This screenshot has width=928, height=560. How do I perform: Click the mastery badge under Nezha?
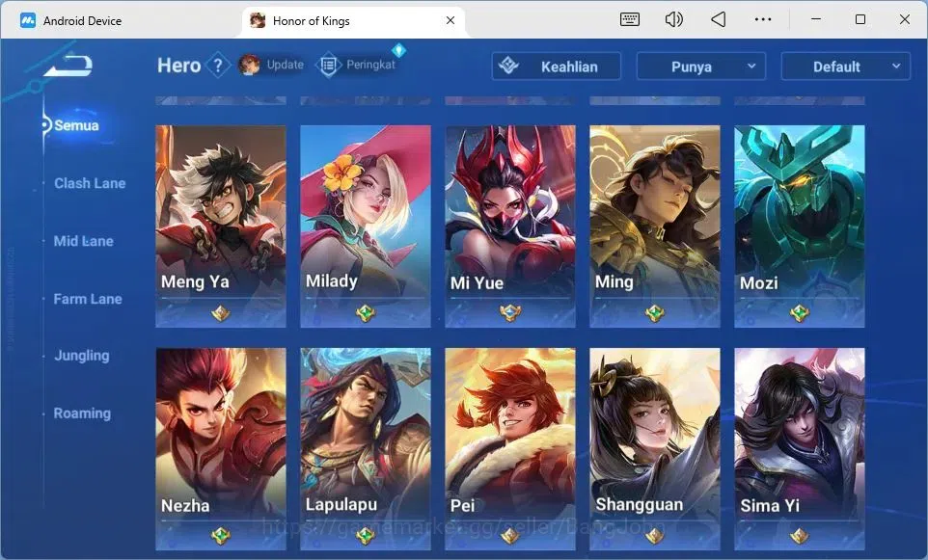point(221,536)
